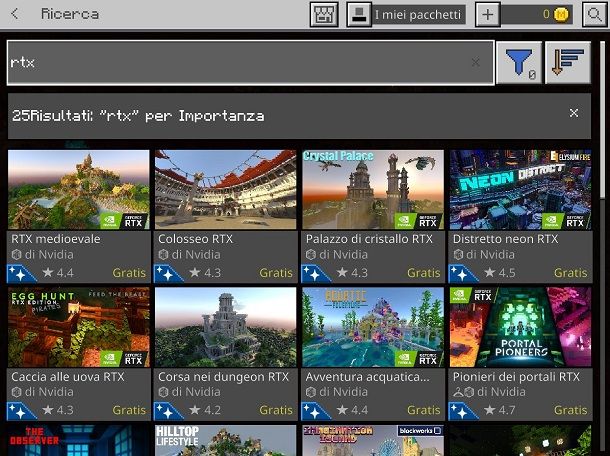Click the Caccia alle uova RTX title
610x456 pixels.
pos(68,377)
